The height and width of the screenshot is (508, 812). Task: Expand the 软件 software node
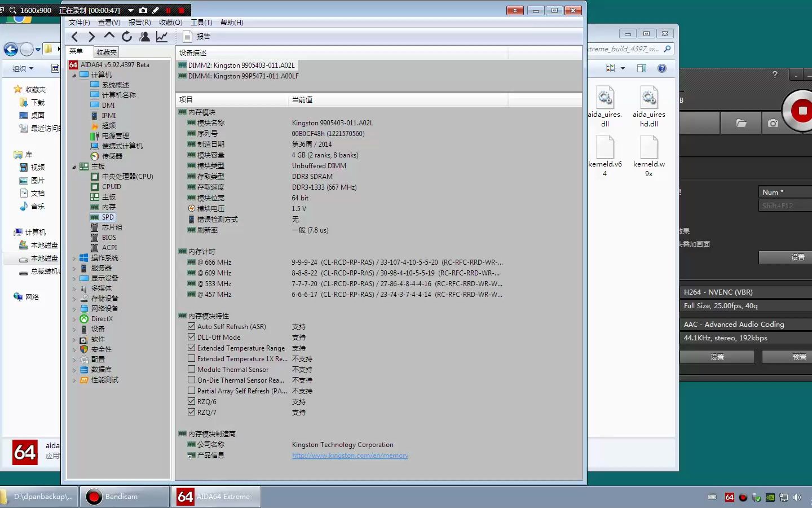tap(74, 339)
